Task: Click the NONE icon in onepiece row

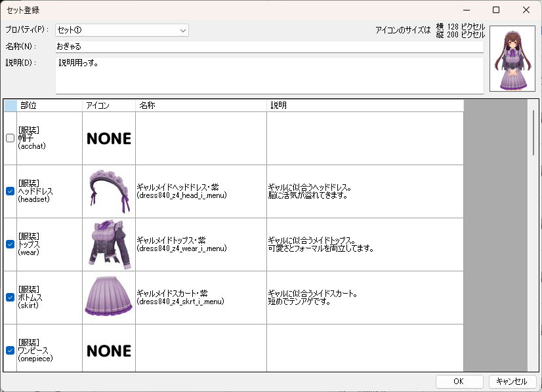Action: pyautogui.click(x=108, y=351)
